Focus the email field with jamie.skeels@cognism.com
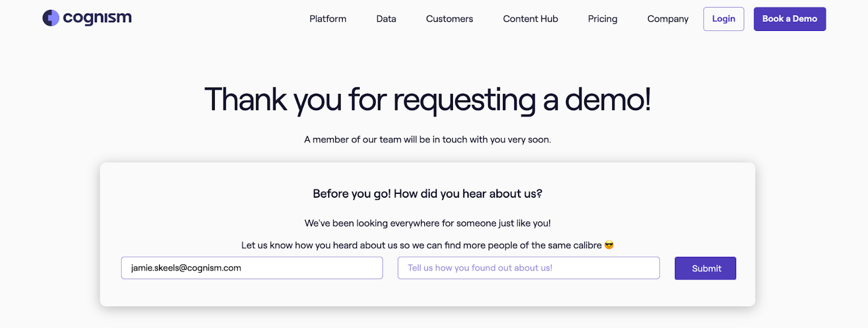868x328 pixels. click(x=252, y=268)
